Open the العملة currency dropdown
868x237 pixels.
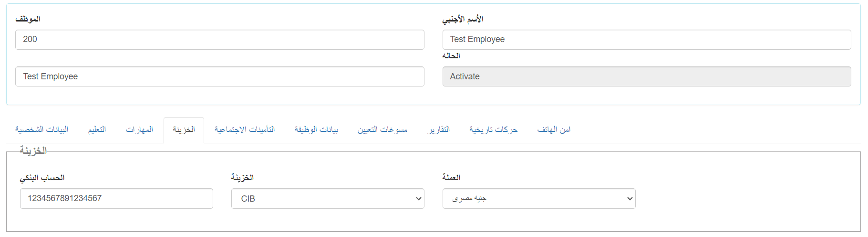pyautogui.click(x=539, y=199)
